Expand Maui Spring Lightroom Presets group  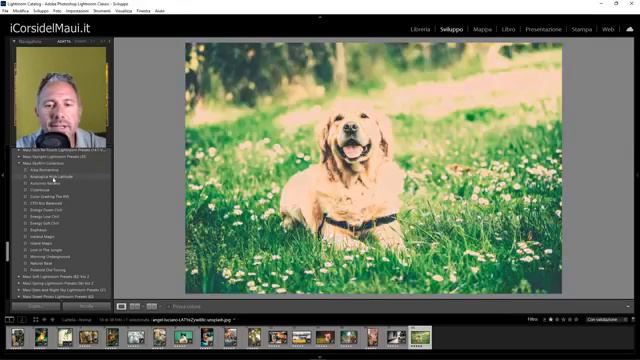pyautogui.click(x=19, y=283)
